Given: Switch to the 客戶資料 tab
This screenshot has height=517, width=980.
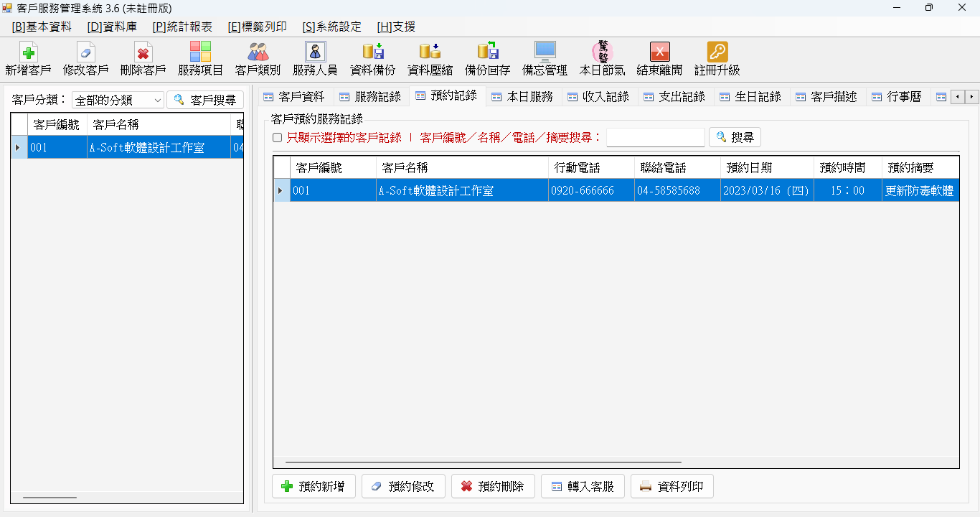Looking at the screenshot, I should click(294, 97).
